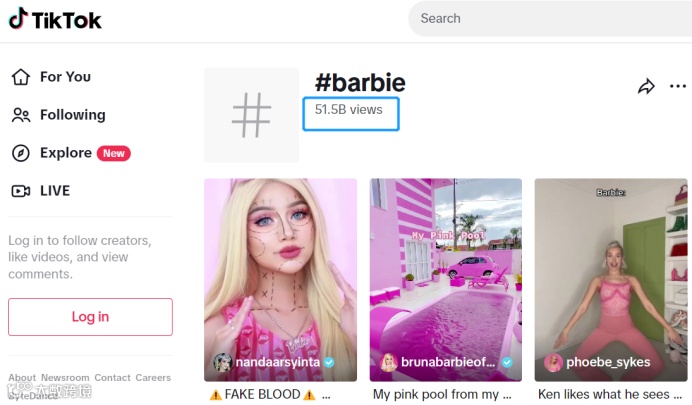Open the For You home icon
The image size is (692, 405).
click(21, 77)
